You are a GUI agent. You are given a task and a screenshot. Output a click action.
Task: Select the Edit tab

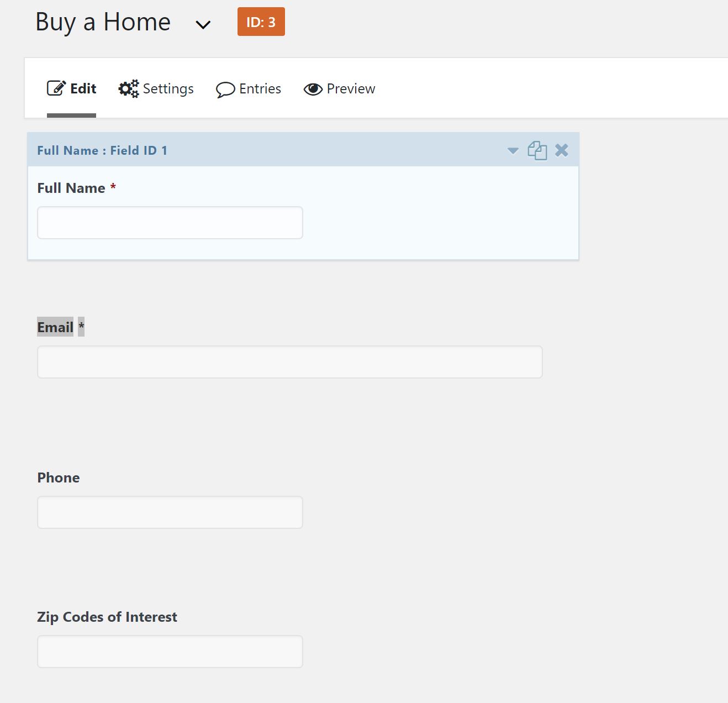(x=72, y=89)
